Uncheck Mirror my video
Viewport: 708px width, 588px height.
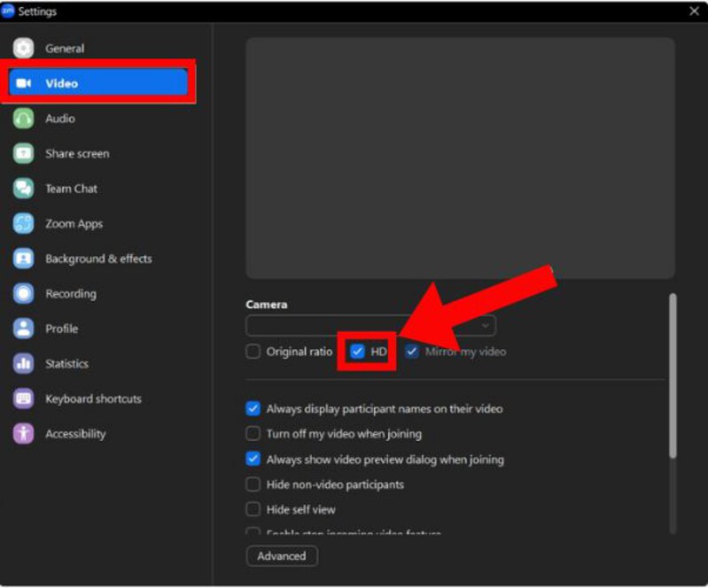412,352
